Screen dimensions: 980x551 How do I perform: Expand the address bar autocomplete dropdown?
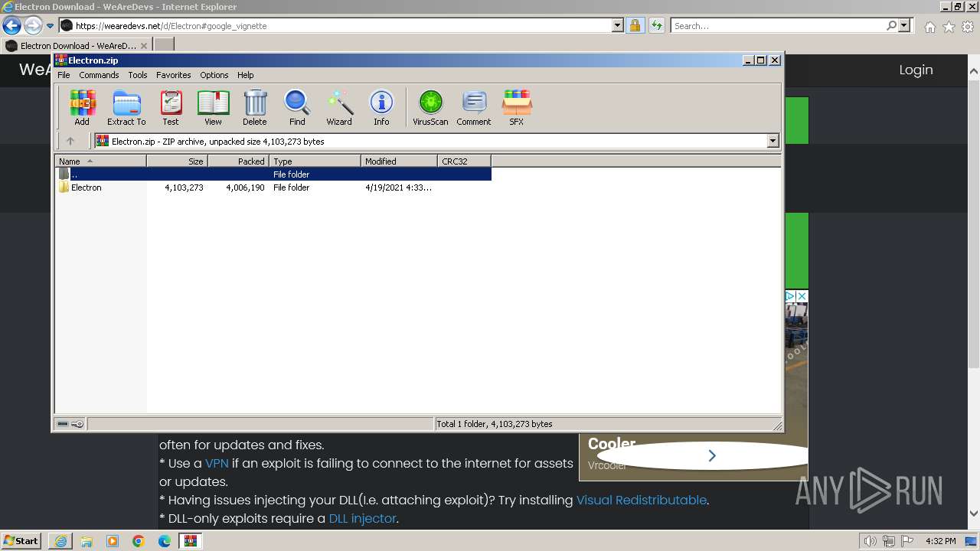point(618,25)
